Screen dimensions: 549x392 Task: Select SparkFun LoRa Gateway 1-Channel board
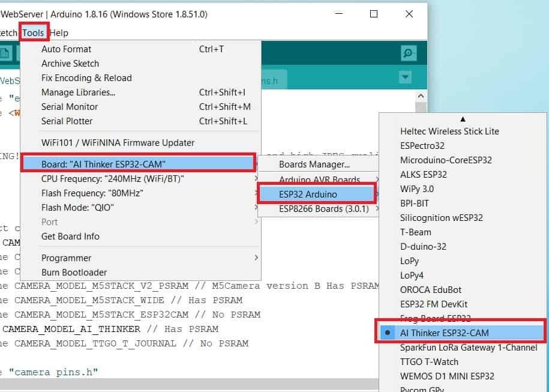click(463, 348)
